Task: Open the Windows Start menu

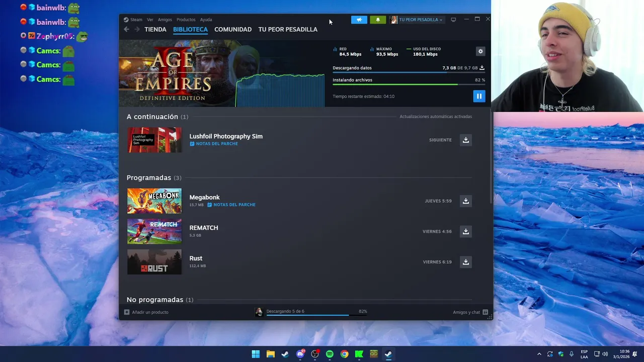Action: tap(256, 354)
